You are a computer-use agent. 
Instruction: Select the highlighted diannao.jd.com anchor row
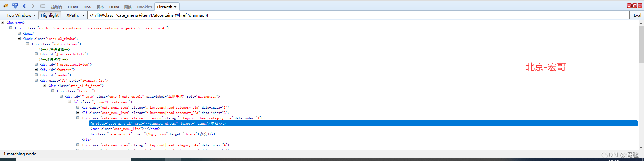coord(363,123)
